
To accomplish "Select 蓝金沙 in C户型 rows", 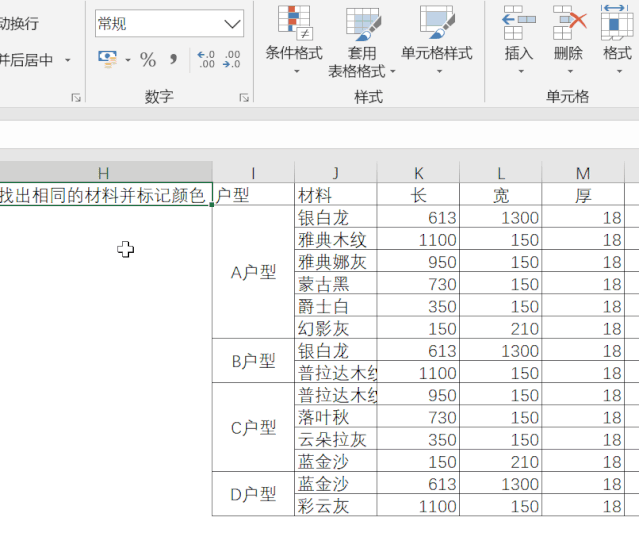I will (336, 461).
